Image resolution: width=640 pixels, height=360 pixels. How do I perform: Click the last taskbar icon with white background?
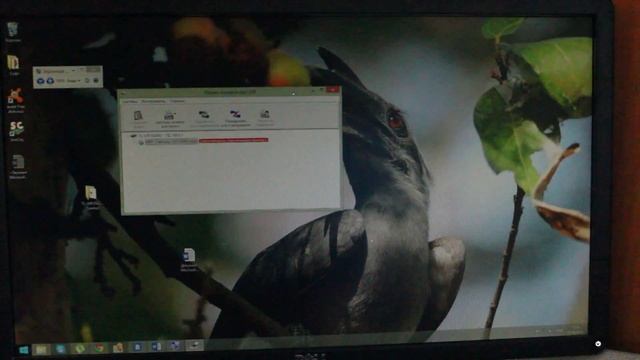click(x=195, y=346)
